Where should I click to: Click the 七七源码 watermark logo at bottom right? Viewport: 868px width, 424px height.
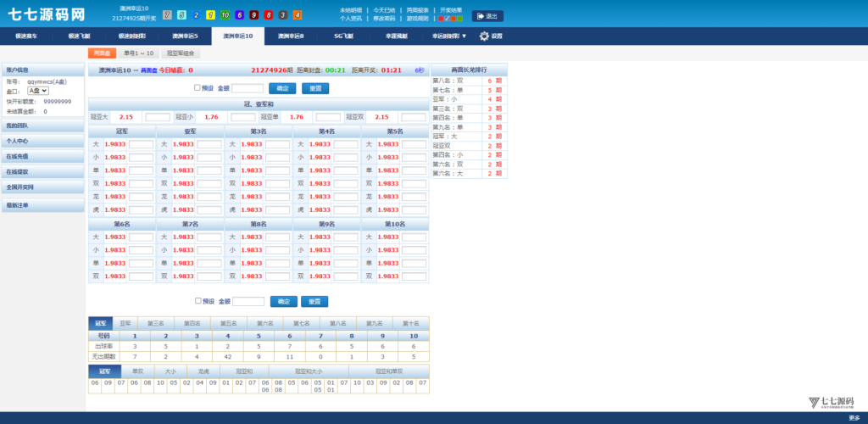click(831, 402)
